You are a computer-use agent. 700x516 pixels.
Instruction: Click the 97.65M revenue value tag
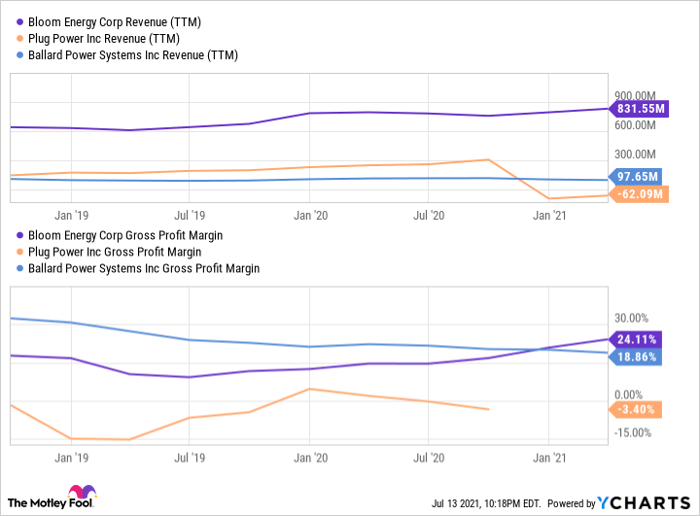(x=637, y=176)
